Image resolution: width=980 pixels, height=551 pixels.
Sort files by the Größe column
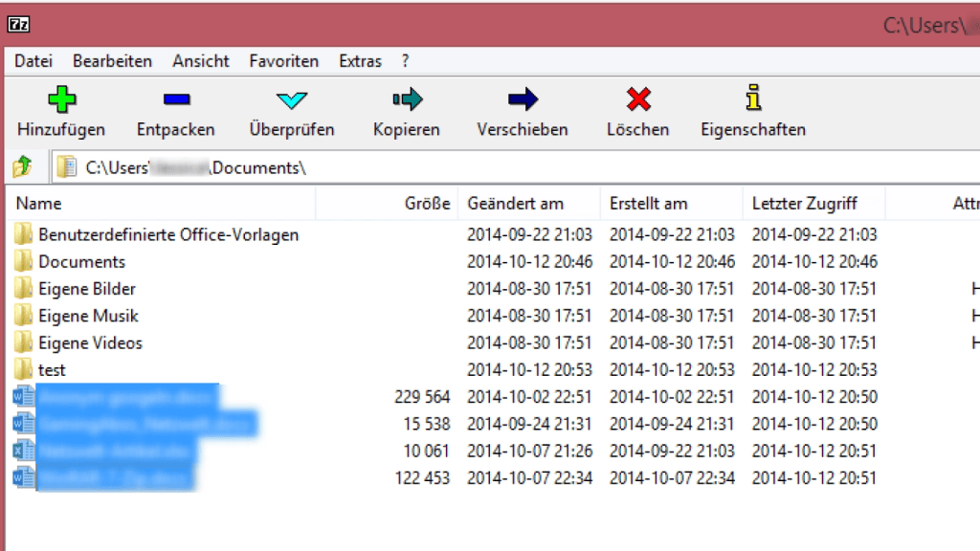(426, 203)
